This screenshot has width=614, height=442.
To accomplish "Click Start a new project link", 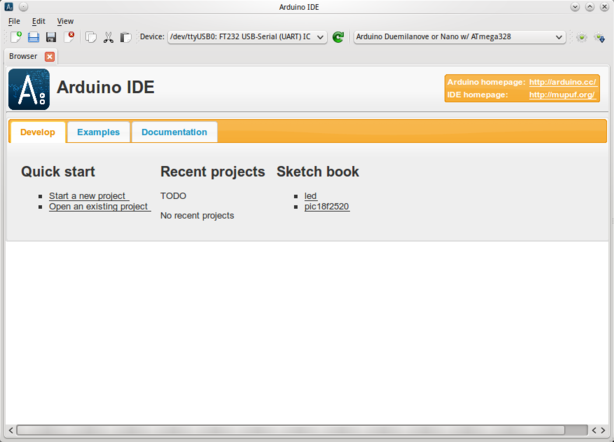I will (89, 196).
